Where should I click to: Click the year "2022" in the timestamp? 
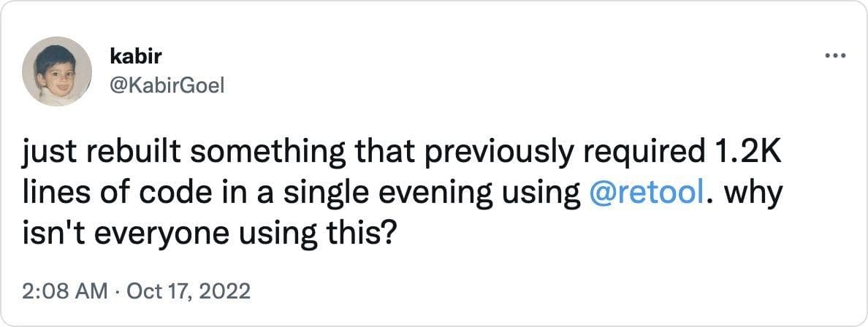point(229,292)
